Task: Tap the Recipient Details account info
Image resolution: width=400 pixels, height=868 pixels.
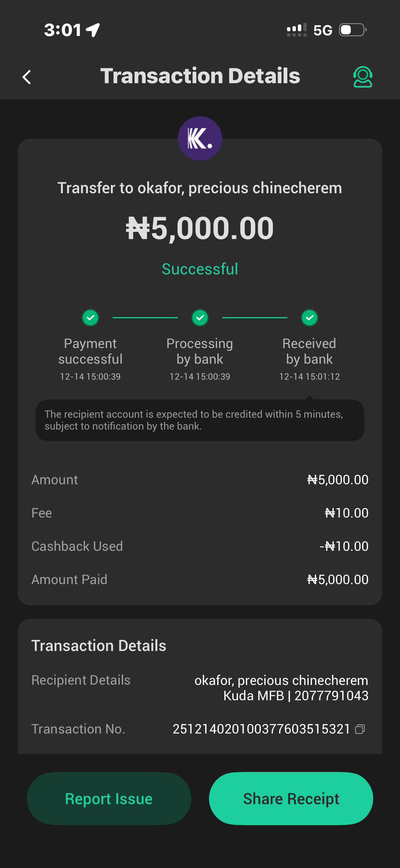Action: 281,688
